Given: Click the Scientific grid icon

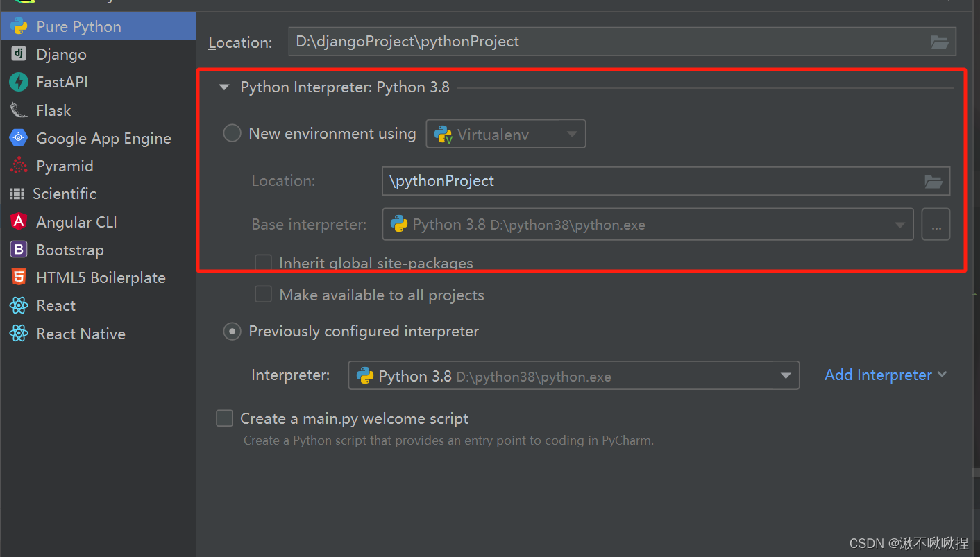Looking at the screenshot, I should point(17,194).
